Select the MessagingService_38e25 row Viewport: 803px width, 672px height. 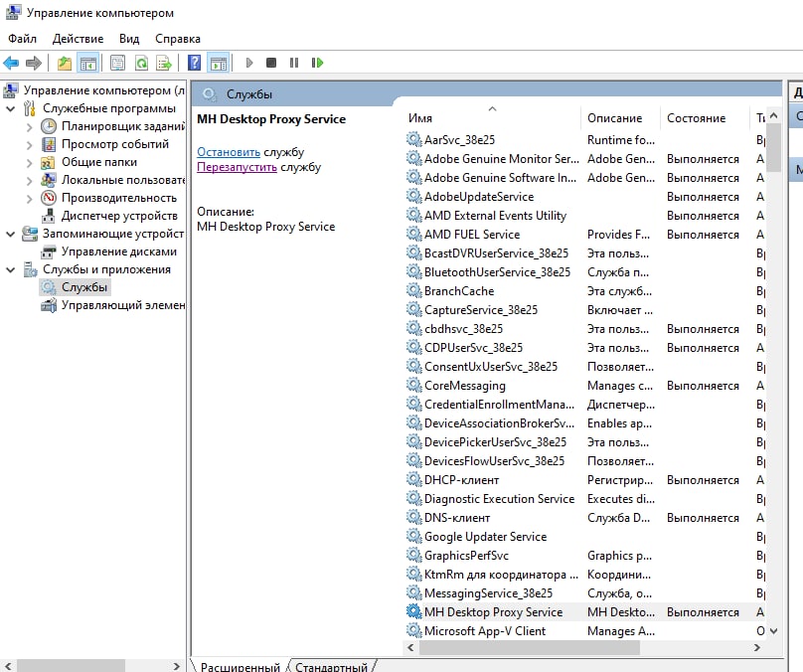(583, 593)
